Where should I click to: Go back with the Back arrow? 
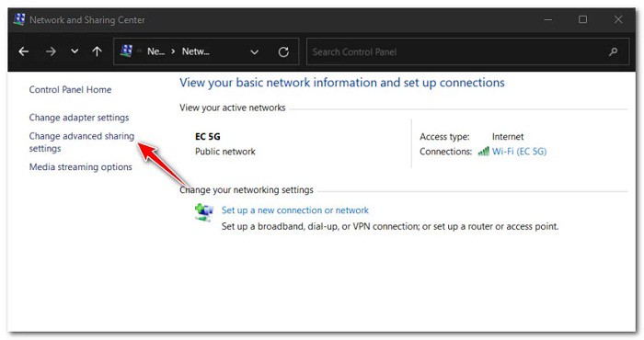24,51
